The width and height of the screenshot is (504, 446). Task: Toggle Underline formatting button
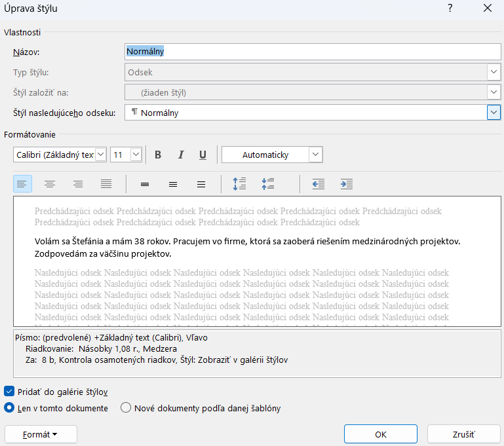coord(203,155)
